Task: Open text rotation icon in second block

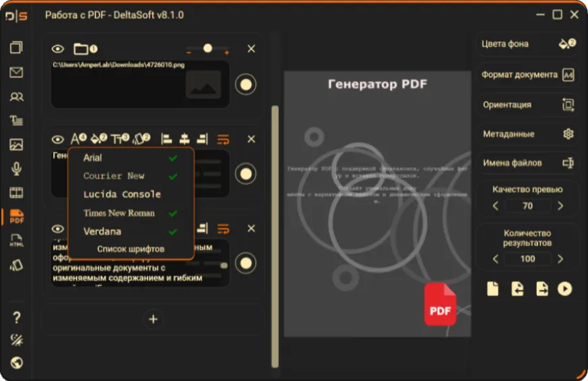Action: tap(141, 139)
